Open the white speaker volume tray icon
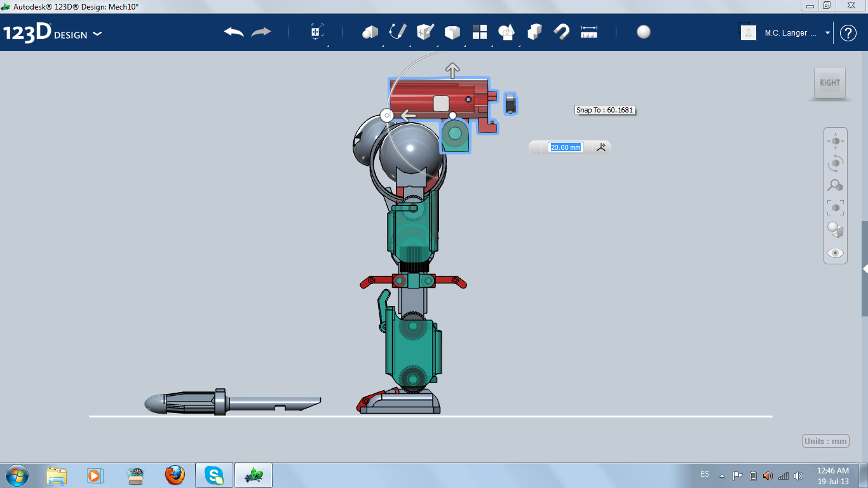Viewport: 868px width, 488px height. [799, 475]
